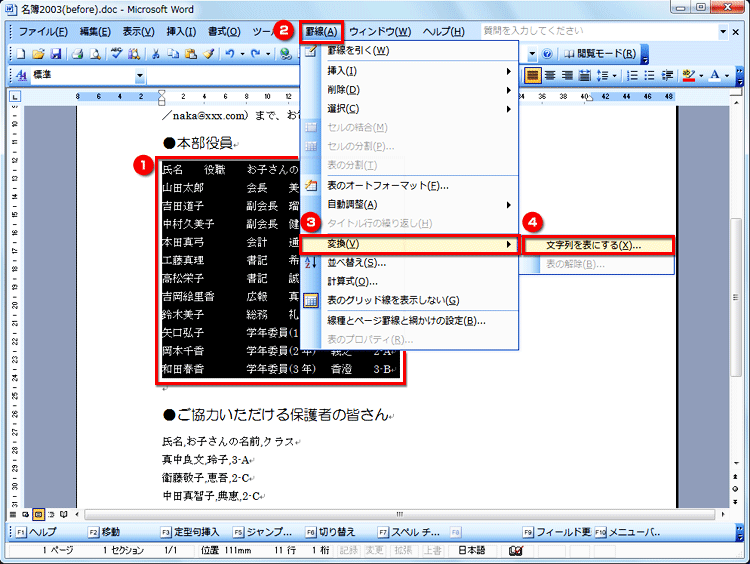
Task: Click the 質問を入力してください help search box
Action: (599, 31)
